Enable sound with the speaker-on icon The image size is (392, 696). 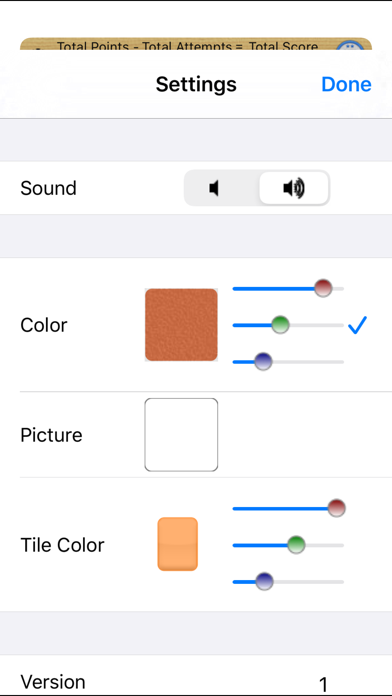[294, 189]
